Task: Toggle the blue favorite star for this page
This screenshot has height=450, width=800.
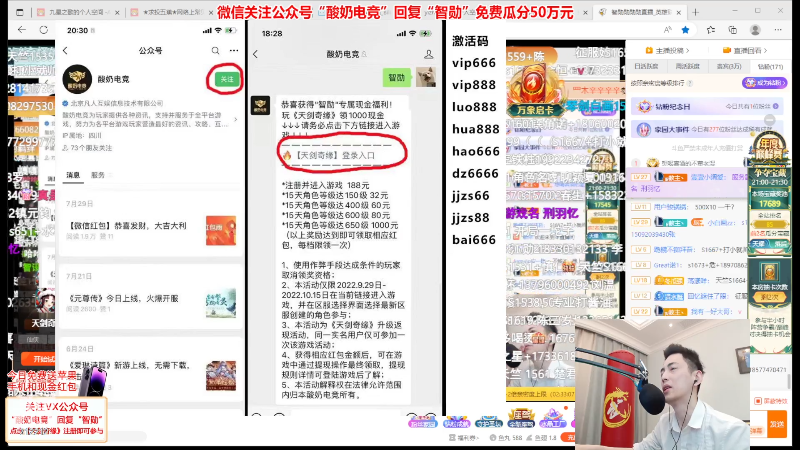Action: (x=686, y=30)
